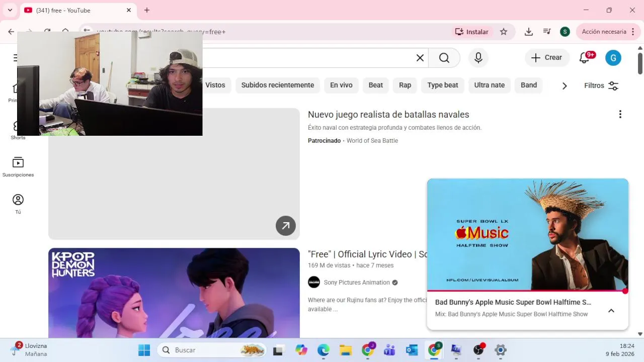Open OBS Studio from taskbar

(478, 350)
